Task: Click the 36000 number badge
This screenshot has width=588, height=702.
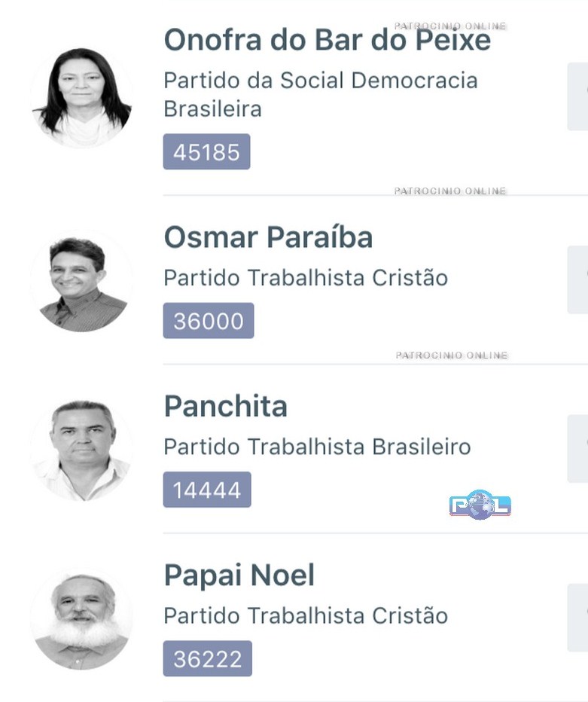Action: click(209, 321)
